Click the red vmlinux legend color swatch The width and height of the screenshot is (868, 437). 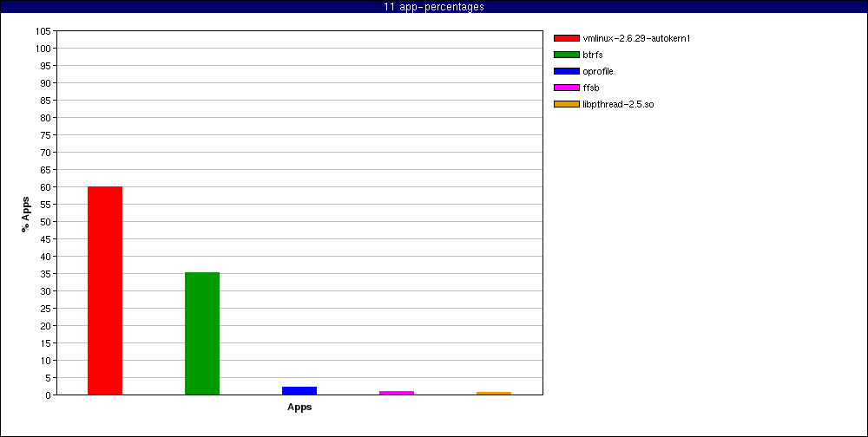pyautogui.click(x=566, y=38)
